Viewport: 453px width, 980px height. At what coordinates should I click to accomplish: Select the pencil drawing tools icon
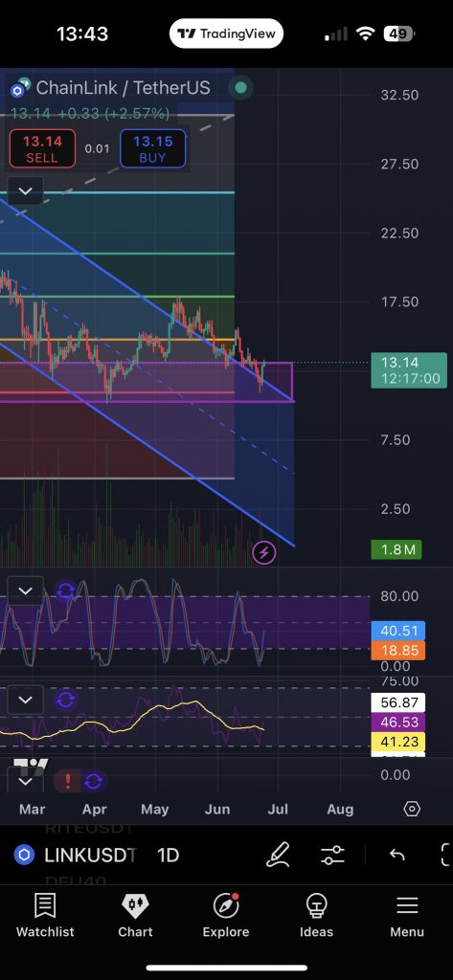(x=279, y=855)
